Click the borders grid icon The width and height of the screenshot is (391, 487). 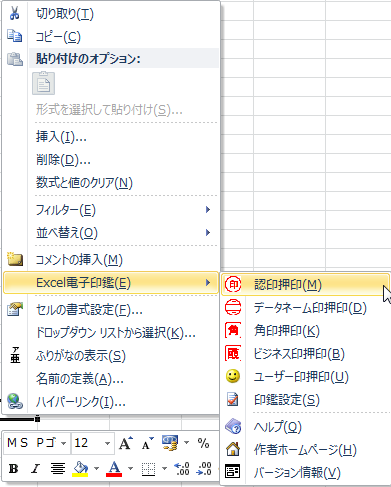pos(148,469)
